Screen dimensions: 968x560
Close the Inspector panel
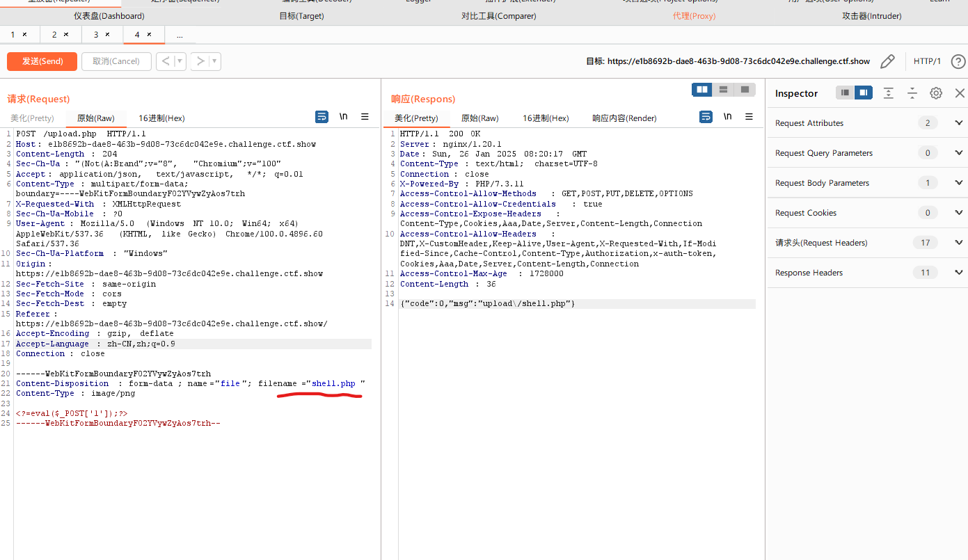pos(960,93)
